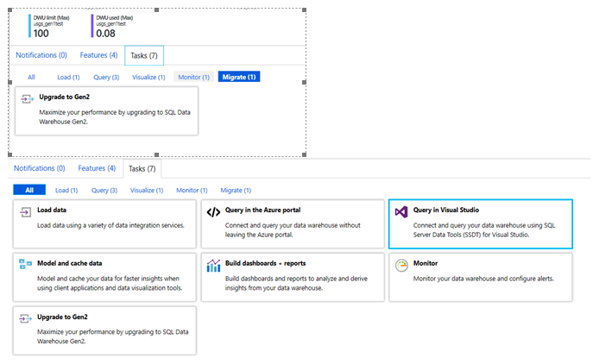Click the DWU limit (Max) value 100
Viewport: 599px width, 364px height.
(x=41, y=34)
